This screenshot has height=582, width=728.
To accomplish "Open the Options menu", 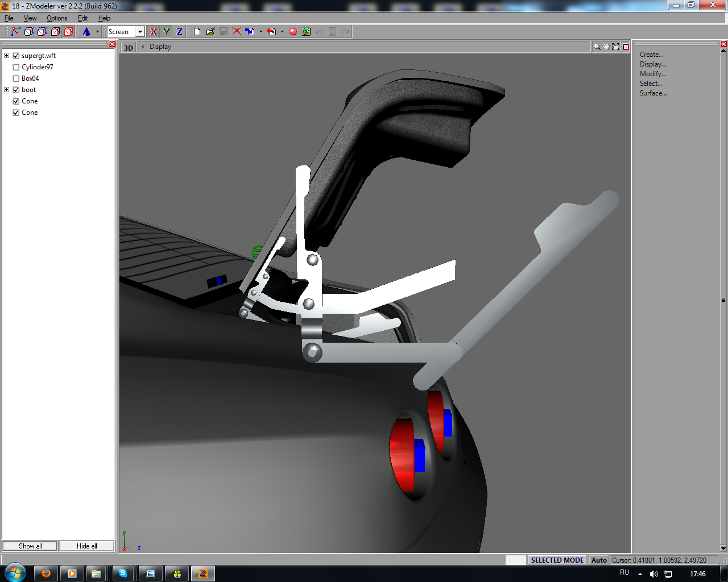I will (57, 18).
